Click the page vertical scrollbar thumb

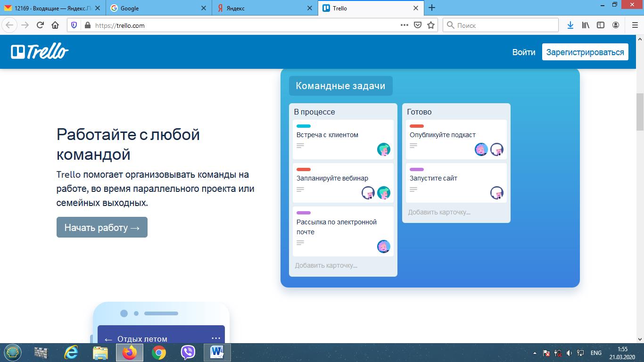(x=640, y=112)
